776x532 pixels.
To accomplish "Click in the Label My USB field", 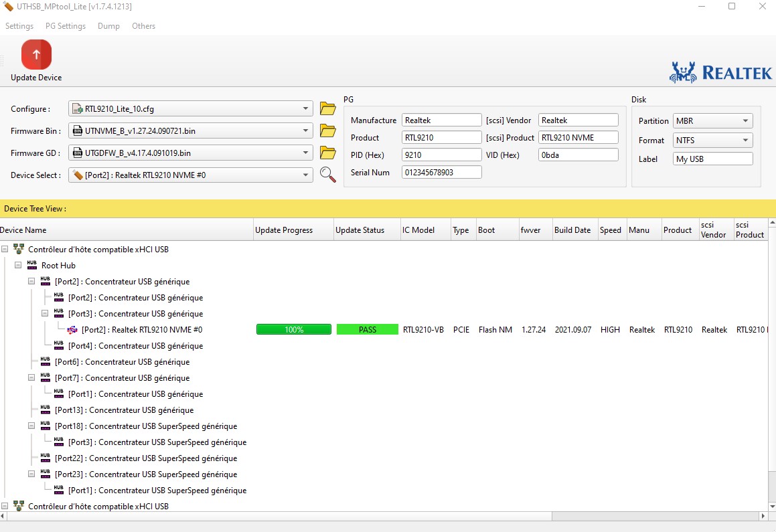I will click(x=712, y=159).
